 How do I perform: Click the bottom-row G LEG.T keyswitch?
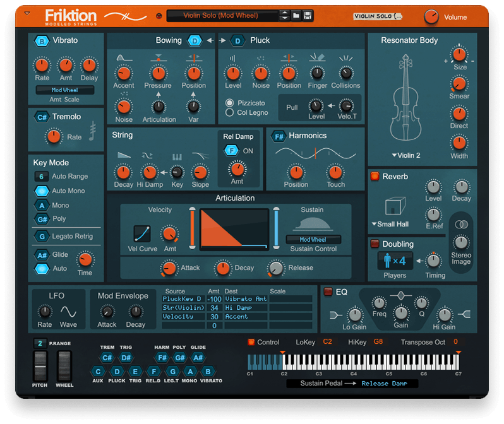[x=172, y=372]
